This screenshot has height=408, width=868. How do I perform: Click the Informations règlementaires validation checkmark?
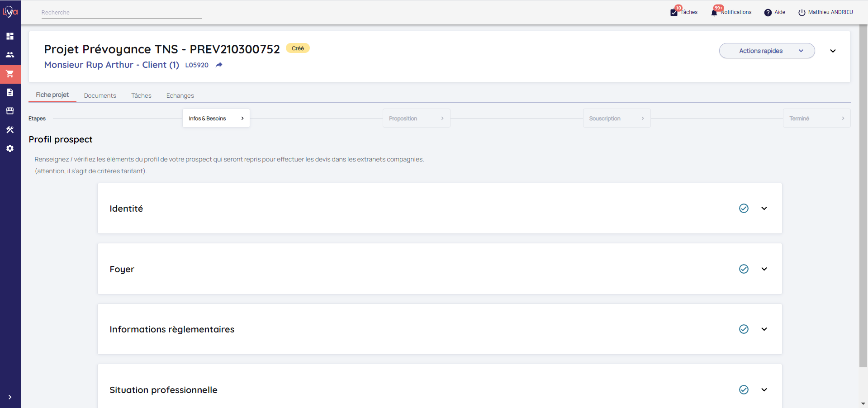[744, 329]
